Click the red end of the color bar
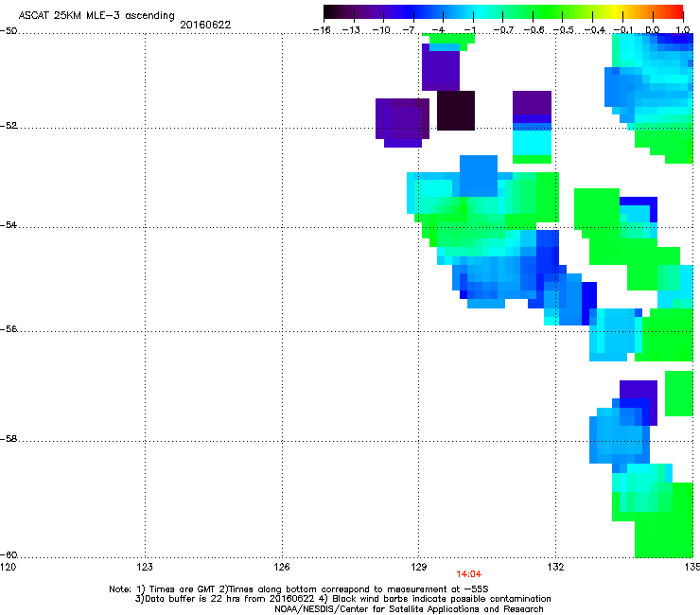Viewport: 700px width, 615px height. click(x=678, y=11)
